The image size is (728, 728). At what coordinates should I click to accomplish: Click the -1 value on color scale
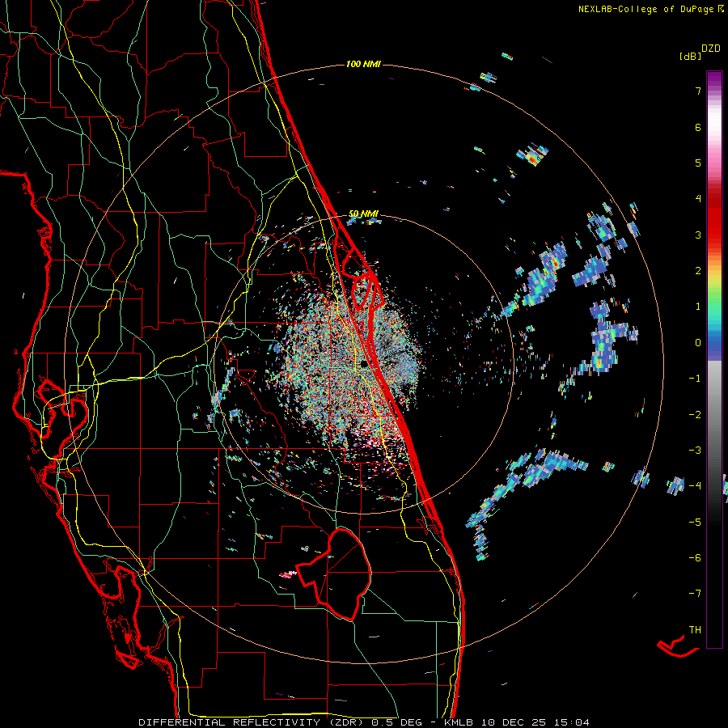click(x=695, y=379)
